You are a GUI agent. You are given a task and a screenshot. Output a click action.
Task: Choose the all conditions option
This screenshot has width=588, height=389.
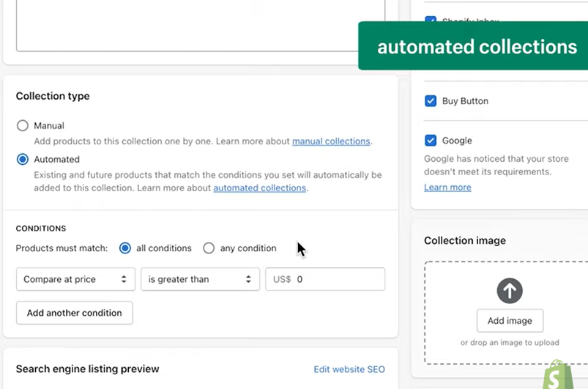coord(125,248)
